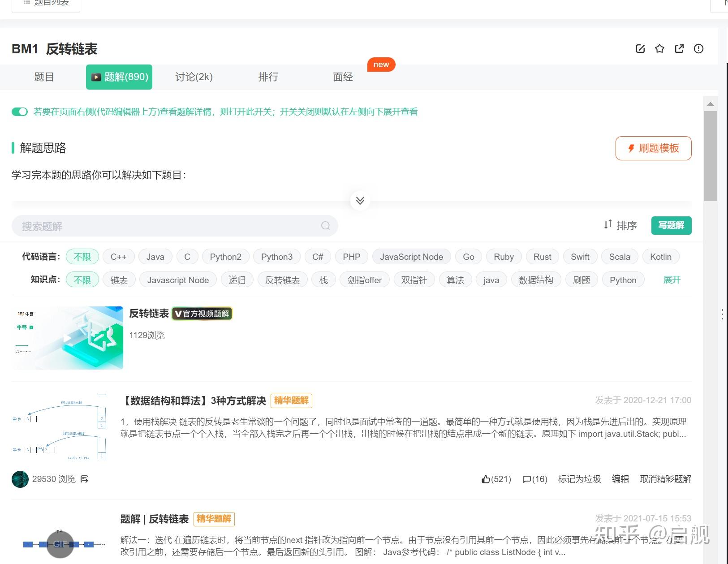The width and height of the screenshot is (728, 564).
Task: Click the 刷题模板 button
Action: coord(653,148)
